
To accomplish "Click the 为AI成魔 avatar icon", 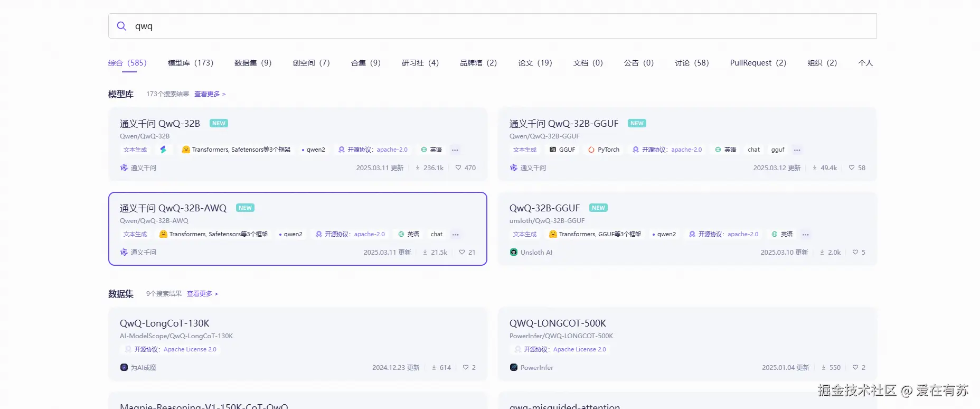I will (x=124, y=367).
